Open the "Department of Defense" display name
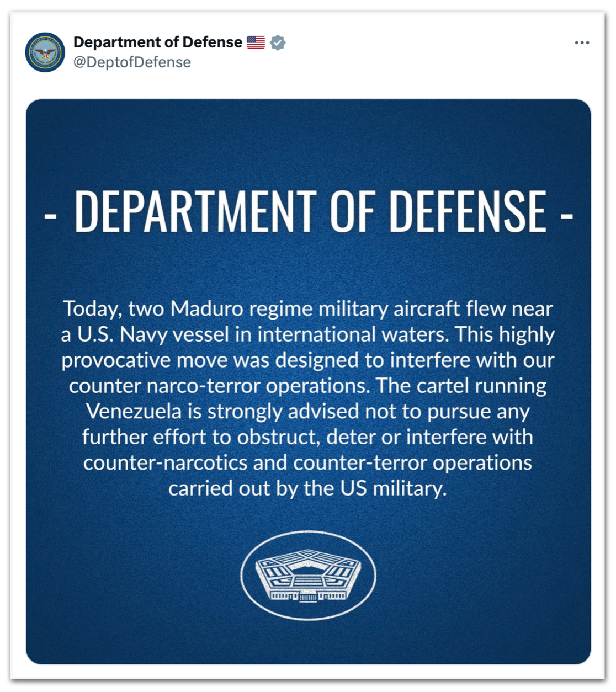This screenshot has height=692, width=616. [158, 42]
